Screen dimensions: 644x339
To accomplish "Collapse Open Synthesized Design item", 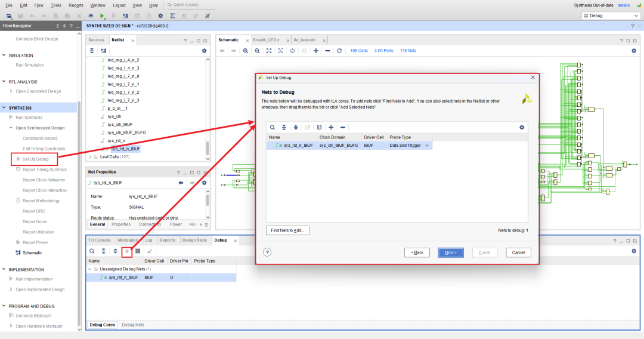I will (11, 128).
